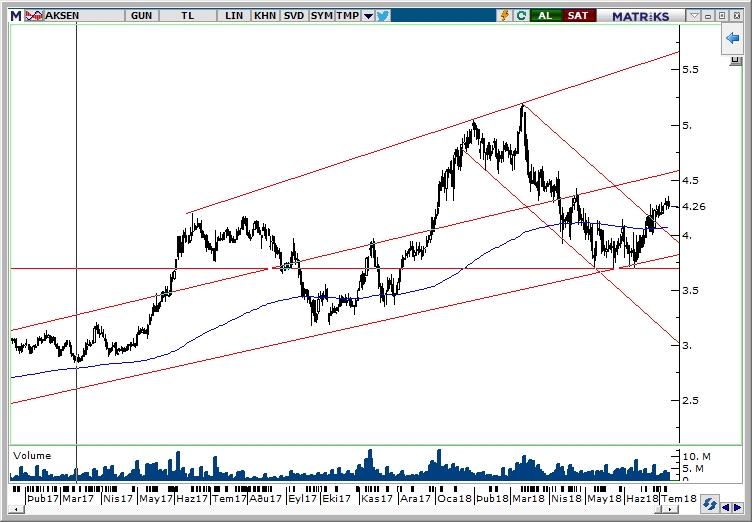Step chart right with blue triangle
The width and height of the screenshot is (752, 522).
click(x=737, y=507)
